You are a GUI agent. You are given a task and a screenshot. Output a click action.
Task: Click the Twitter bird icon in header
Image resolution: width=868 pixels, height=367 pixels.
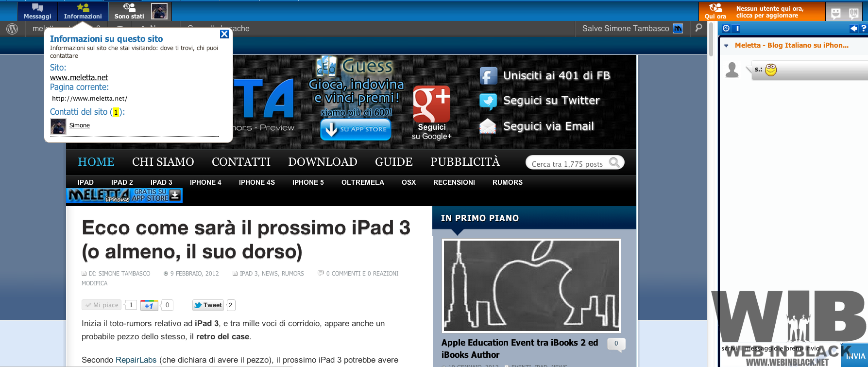488,101
